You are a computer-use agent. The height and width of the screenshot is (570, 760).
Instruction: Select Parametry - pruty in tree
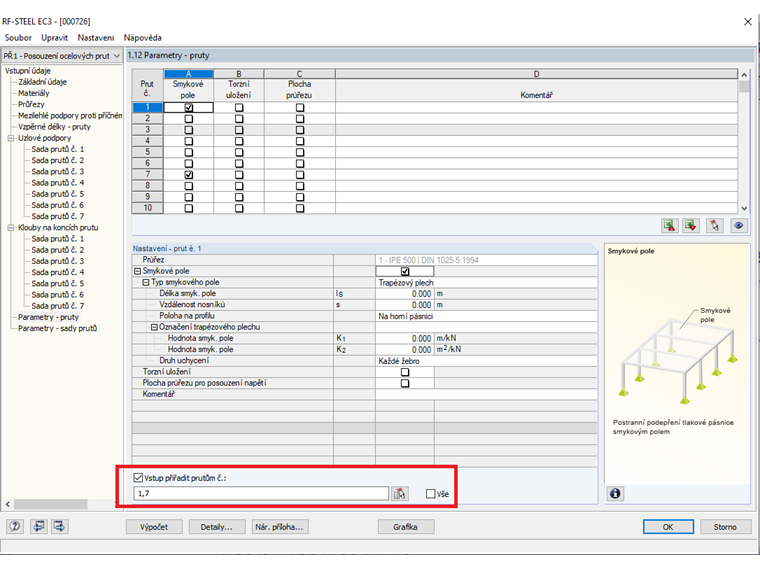click(x=48, y=317)
